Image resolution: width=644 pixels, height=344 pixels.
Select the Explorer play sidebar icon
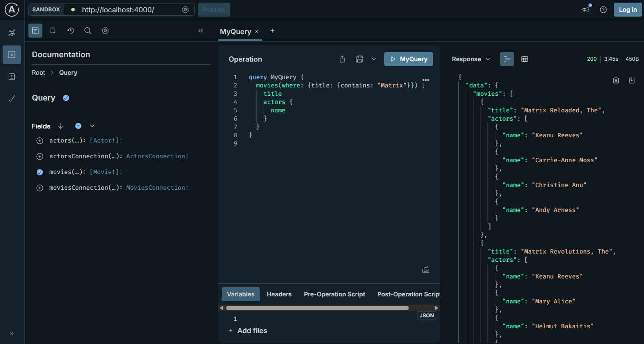12,55
